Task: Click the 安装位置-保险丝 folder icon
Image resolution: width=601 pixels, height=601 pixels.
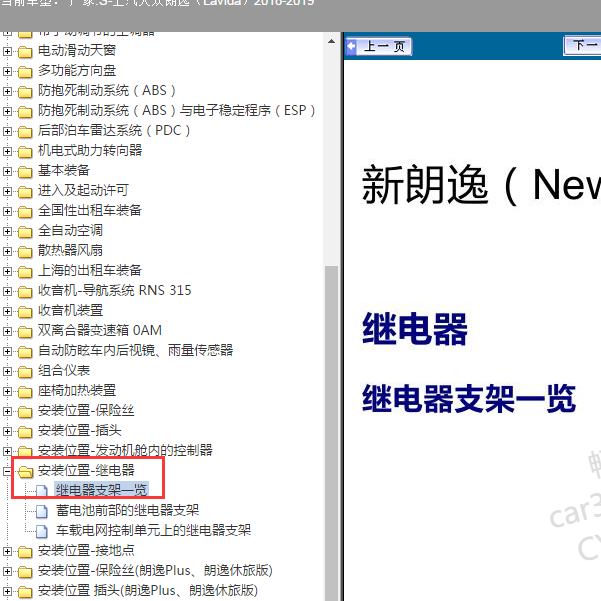Action: click(x=25, y=411)
